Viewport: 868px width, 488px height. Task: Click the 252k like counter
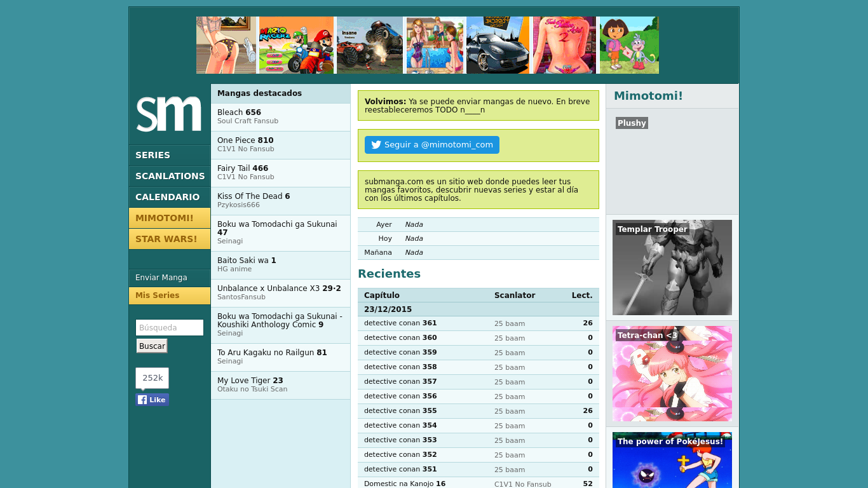tap(152, 377)
